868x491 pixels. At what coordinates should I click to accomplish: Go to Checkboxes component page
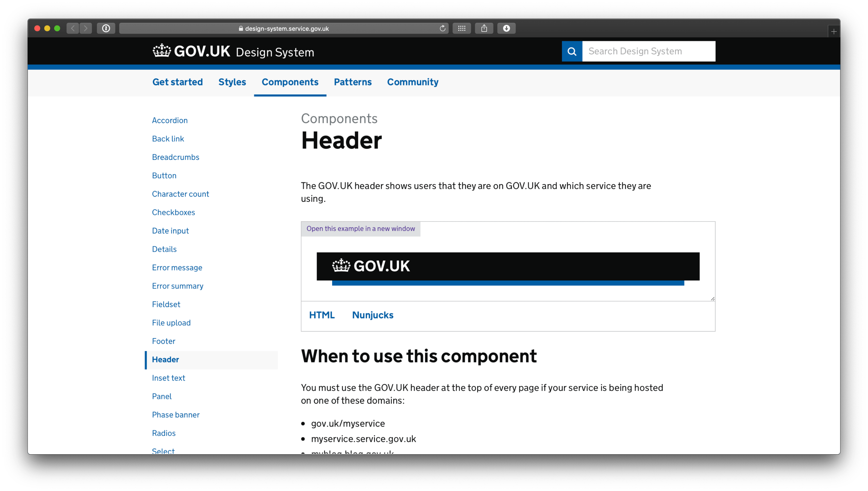(x=173, y=213)
